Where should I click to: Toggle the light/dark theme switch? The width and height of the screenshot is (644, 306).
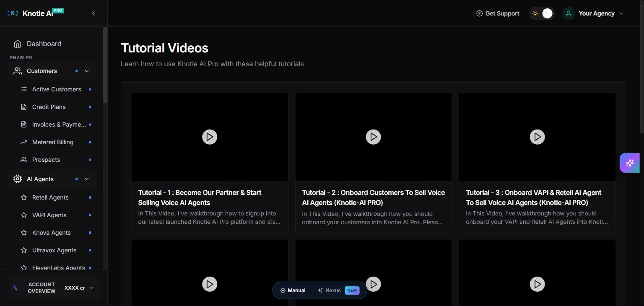pos(542,13)
